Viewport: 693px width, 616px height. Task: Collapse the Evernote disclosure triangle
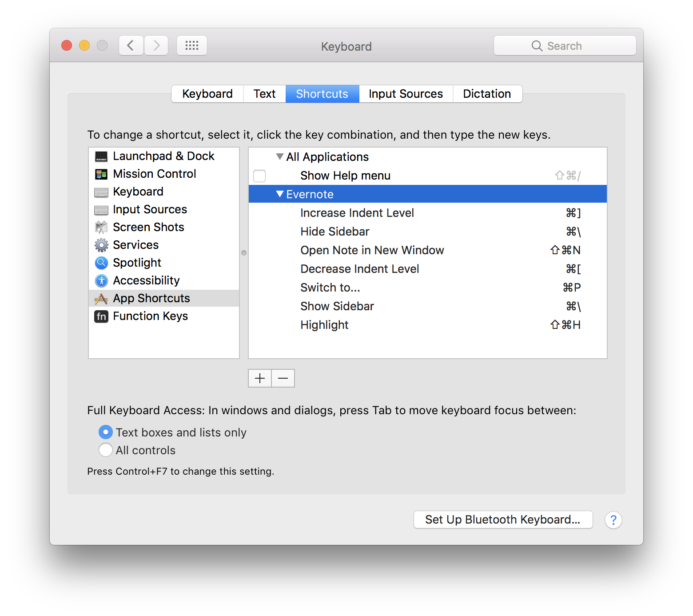tap(280, 194)
